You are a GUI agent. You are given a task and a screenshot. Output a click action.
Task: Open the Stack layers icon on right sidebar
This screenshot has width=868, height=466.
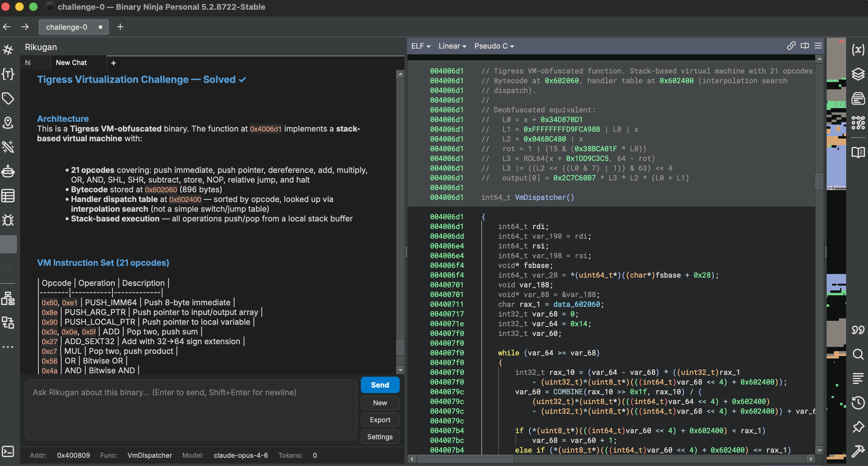click(858, 74)
